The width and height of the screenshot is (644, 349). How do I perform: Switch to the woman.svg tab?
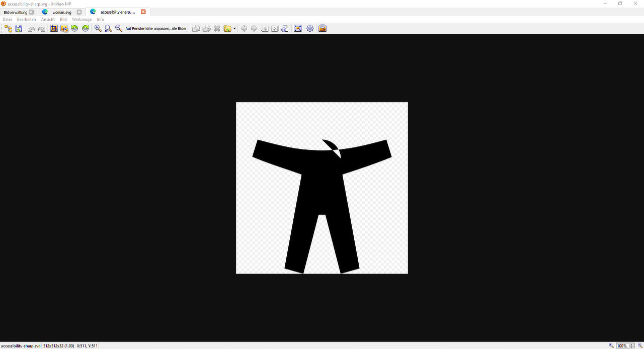62,12
